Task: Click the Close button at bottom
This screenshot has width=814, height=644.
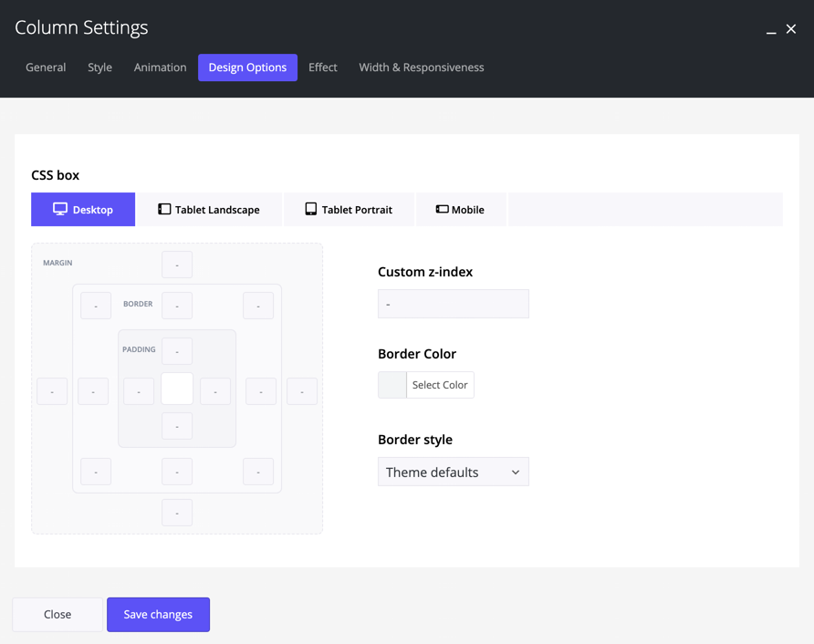Action: (x=57, y=614)
